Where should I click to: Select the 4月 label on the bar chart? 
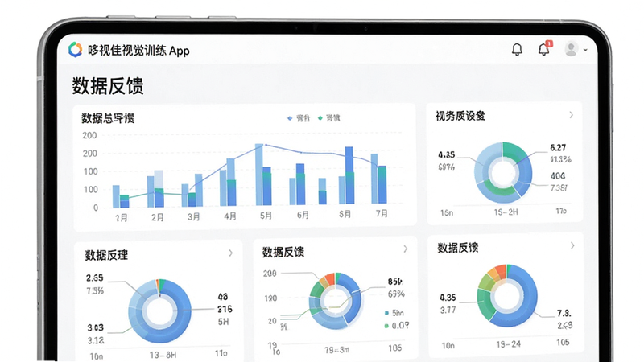pos(230,216)
